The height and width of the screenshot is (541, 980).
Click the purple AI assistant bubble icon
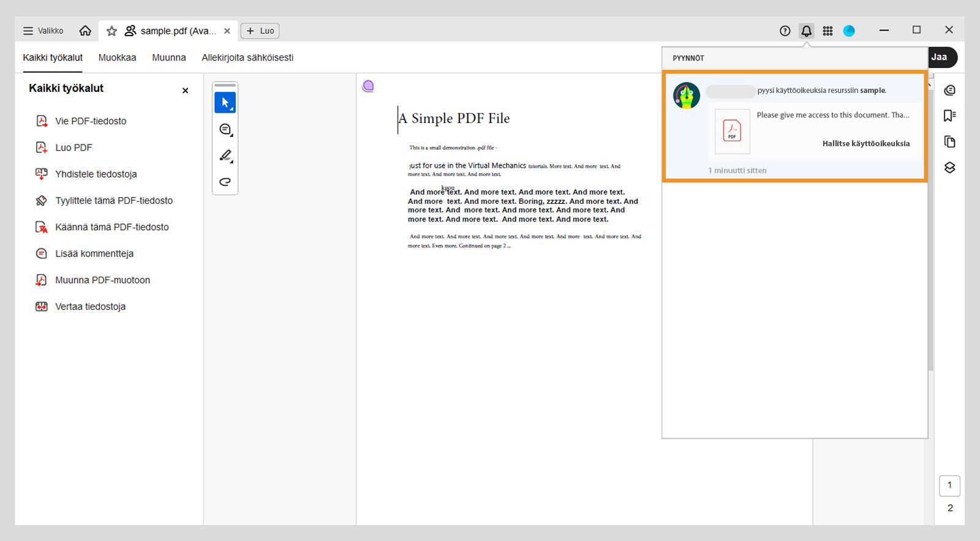pyautogui.click(x=368, y=86)
